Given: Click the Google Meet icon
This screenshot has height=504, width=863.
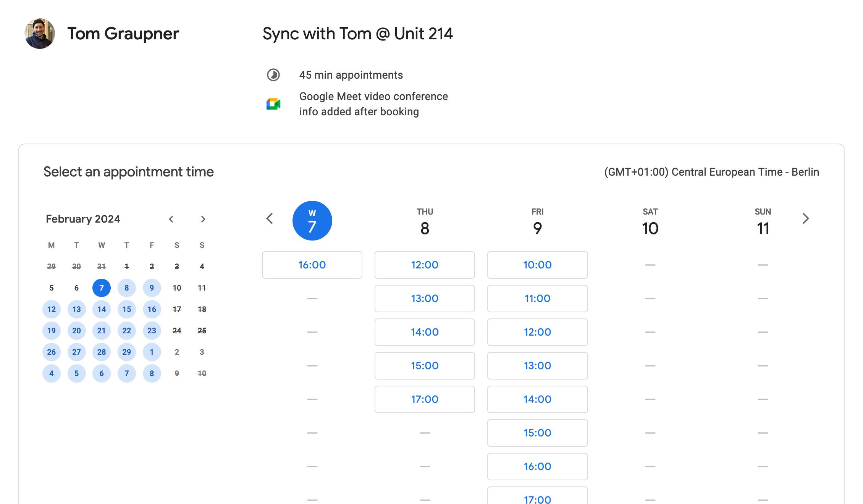Looking at the screenshot, I should point(273,104).
